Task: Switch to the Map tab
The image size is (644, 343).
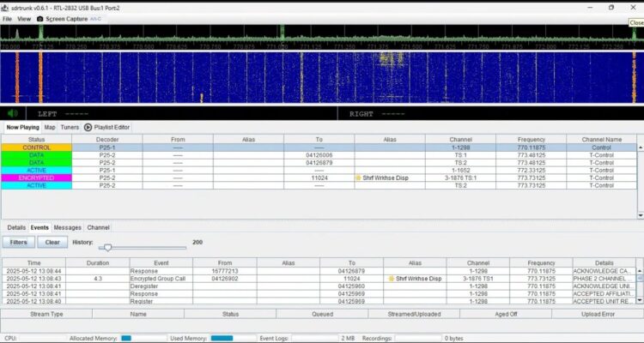Action: tap(50, 127)
